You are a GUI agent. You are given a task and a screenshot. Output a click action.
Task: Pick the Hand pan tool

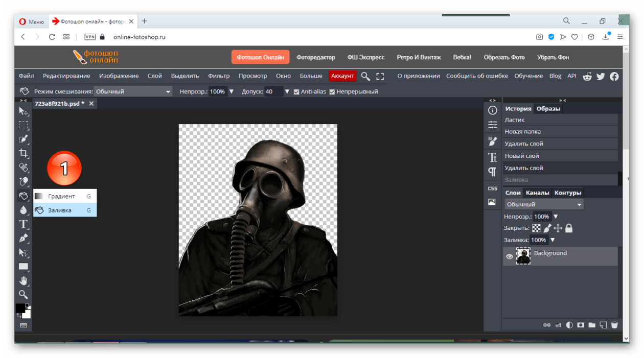pyautogui.click(x=24, y=280)
